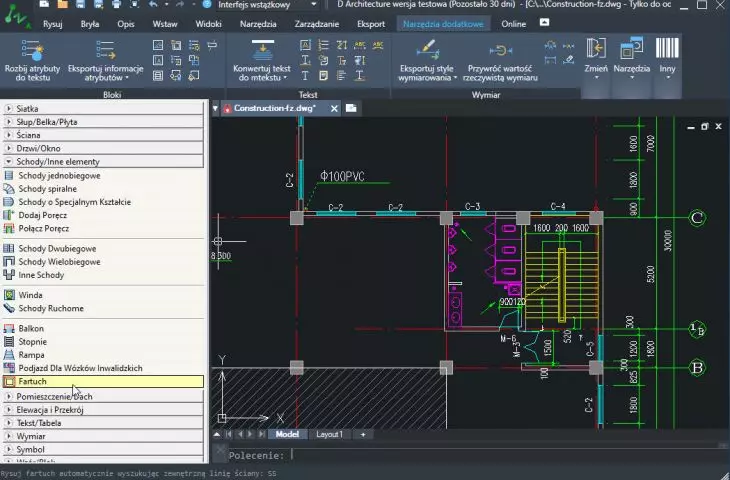Close the Construction-fz.dwg document tab
The width and height of the screenshot is (730, 480).
pos(334,108)
